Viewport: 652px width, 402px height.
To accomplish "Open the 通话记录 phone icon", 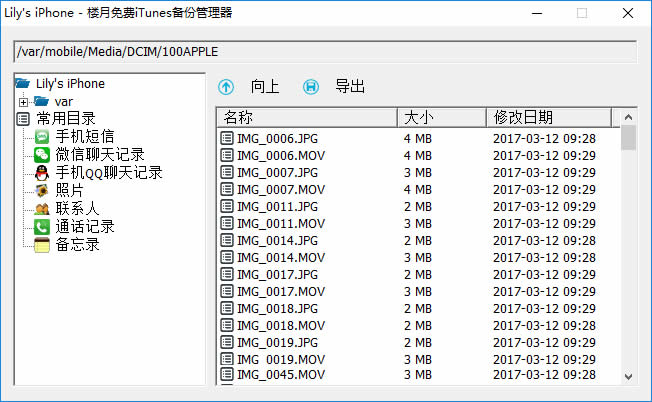I will tap(42, 227).
